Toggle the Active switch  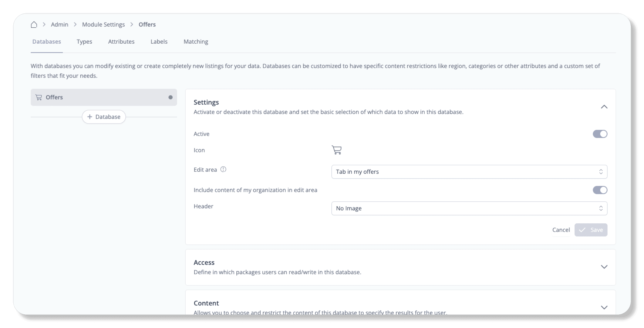[x=600, y=134]
